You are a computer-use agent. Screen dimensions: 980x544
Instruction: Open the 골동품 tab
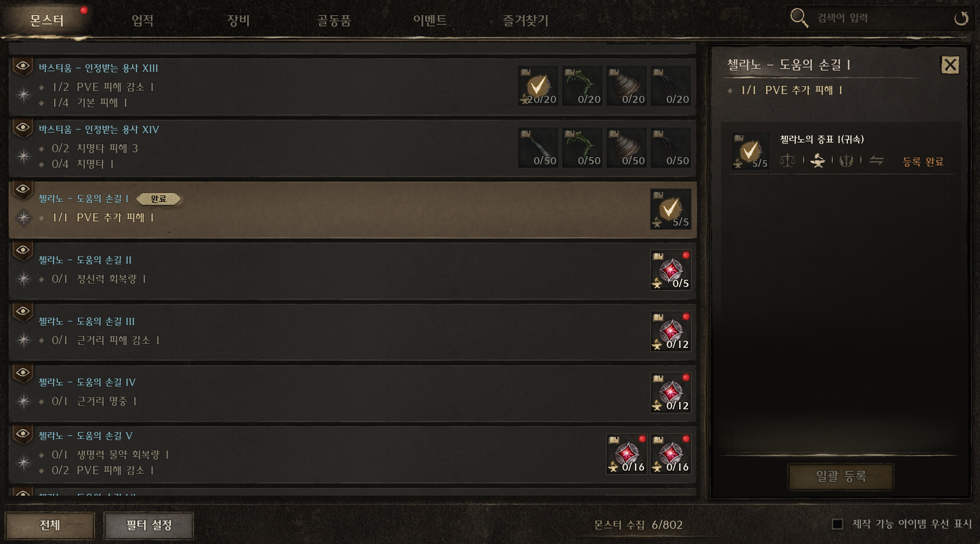tap(334, 20)
